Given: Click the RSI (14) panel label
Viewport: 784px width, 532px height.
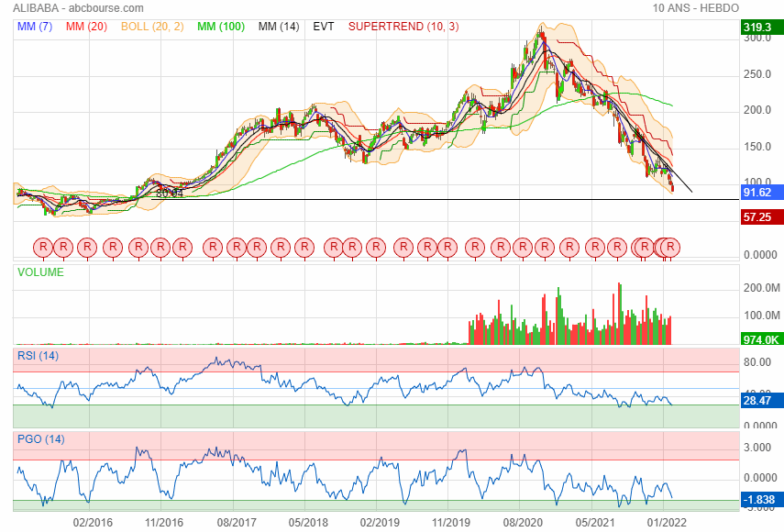Looking at the screenshot, I should coord(38,356).
